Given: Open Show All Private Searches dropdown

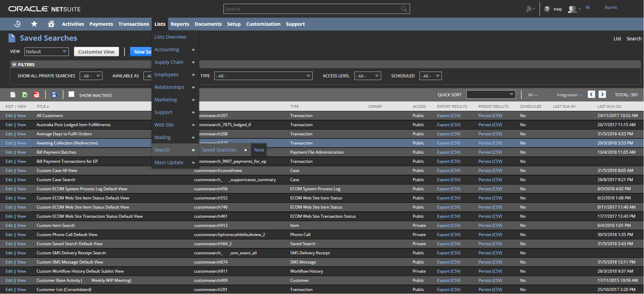Looking at the screenshot, I should pos(91,76).
